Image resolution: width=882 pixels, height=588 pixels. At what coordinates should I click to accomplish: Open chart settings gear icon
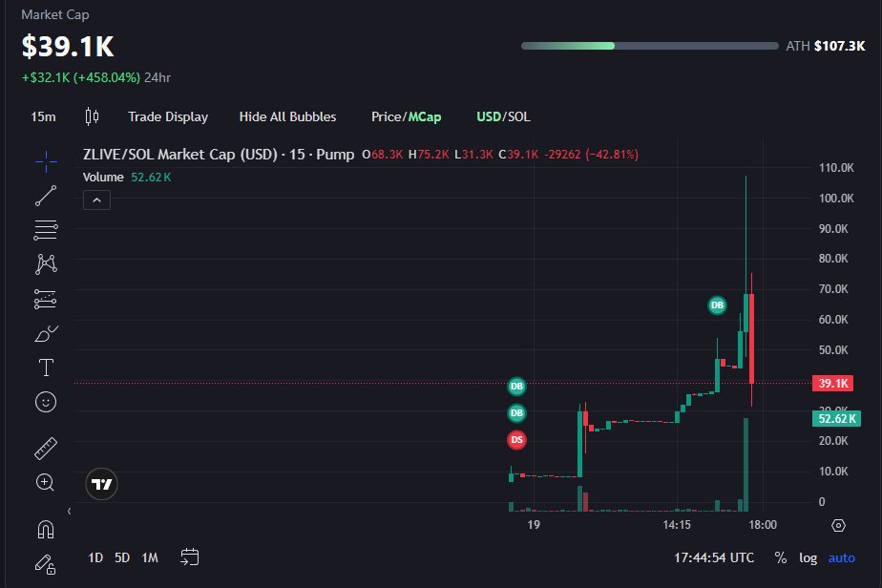838,525
